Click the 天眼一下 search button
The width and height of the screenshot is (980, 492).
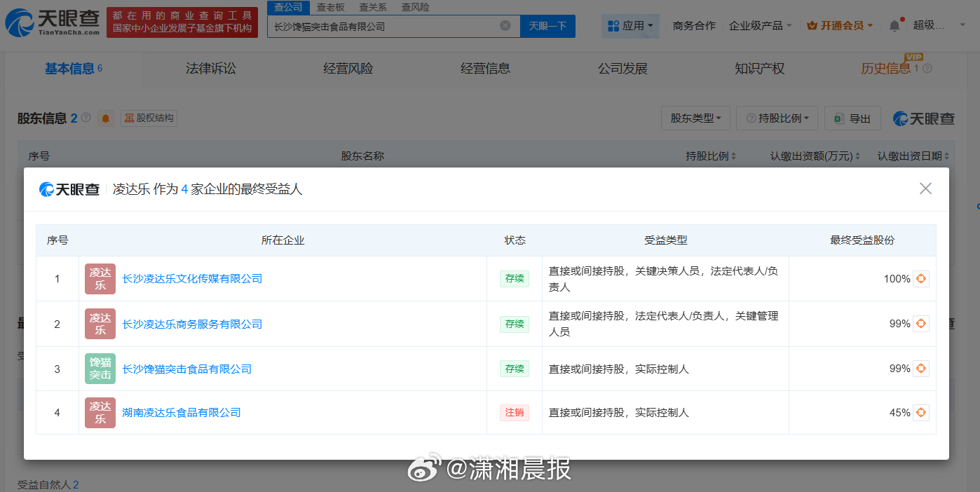(547, 26)
